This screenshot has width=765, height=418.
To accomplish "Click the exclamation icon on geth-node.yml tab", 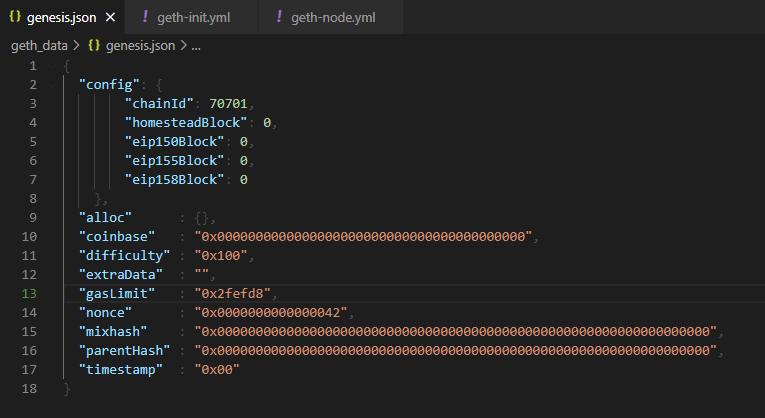I will [x=279, y=17].
